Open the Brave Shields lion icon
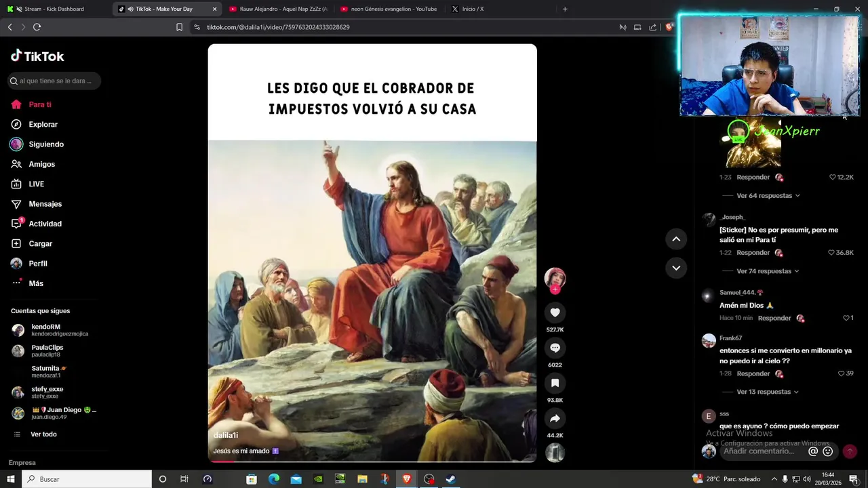868x488 pixels. (669, 27)
